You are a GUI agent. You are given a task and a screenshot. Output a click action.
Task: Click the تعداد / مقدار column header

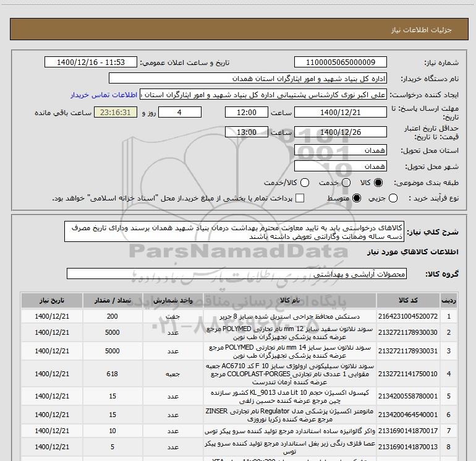[x=113, y=300]
